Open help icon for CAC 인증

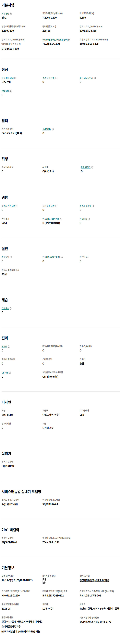11,91
